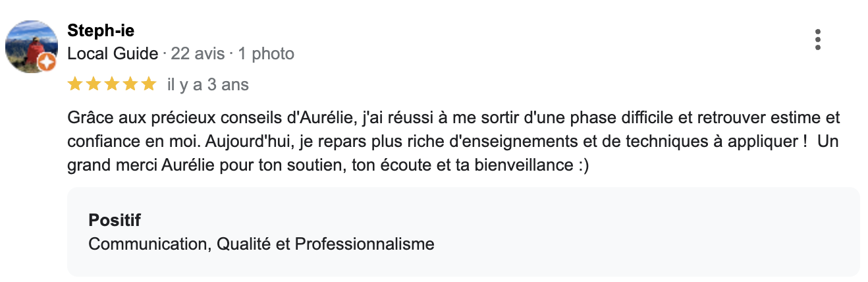Click the "Positif" heading

tap(114, 221)
